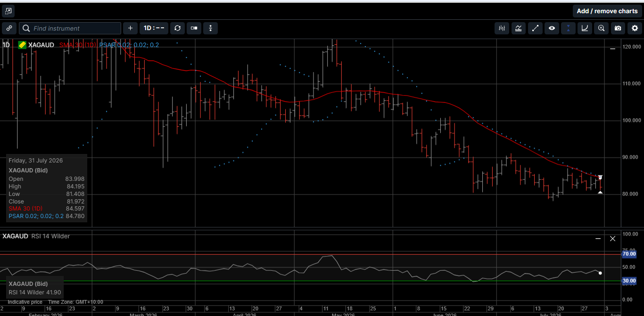This screenshot has width=644, height=316.
Task: Click the XAGAUD instrument label on chart
Action: (41, 45)
